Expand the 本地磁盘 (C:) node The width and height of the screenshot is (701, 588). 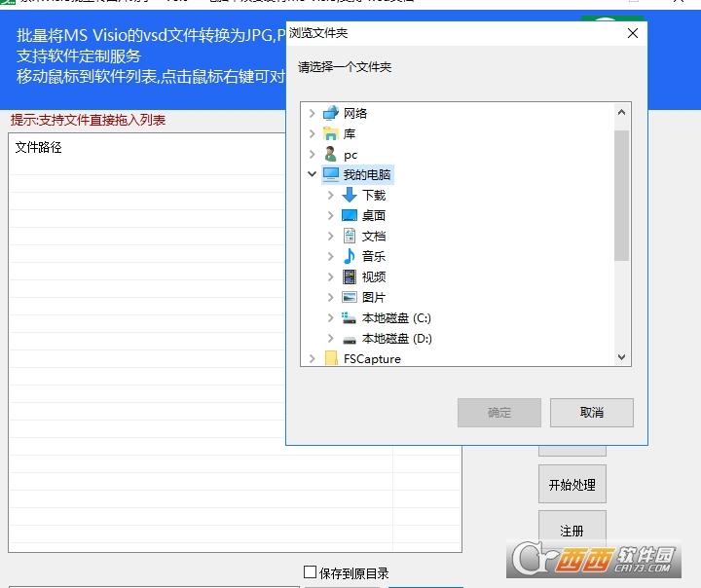[x=330, y=318]
